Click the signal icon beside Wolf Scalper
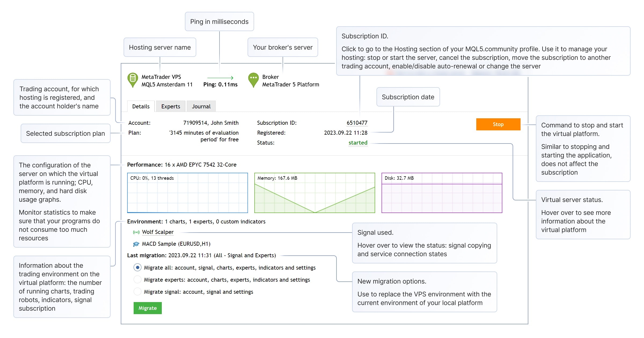The height and width of the screenshot is (338, 644). [x=136, y=232]
